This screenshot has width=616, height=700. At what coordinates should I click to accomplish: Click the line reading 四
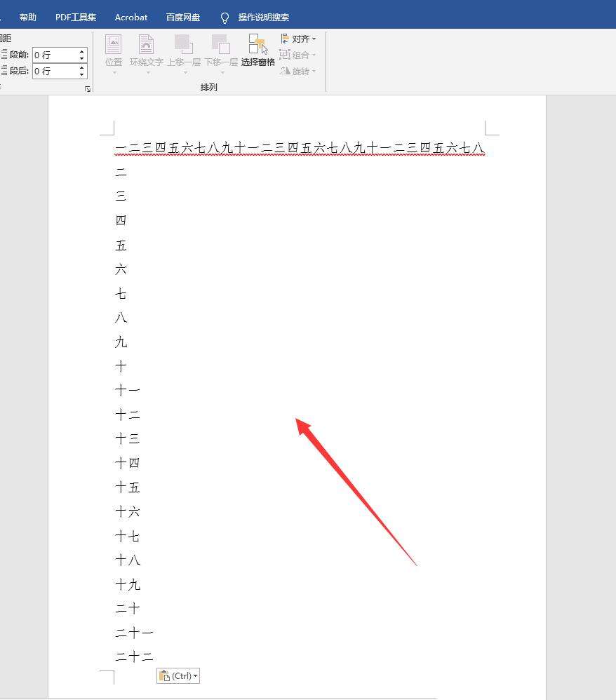(x=121, y=220)
